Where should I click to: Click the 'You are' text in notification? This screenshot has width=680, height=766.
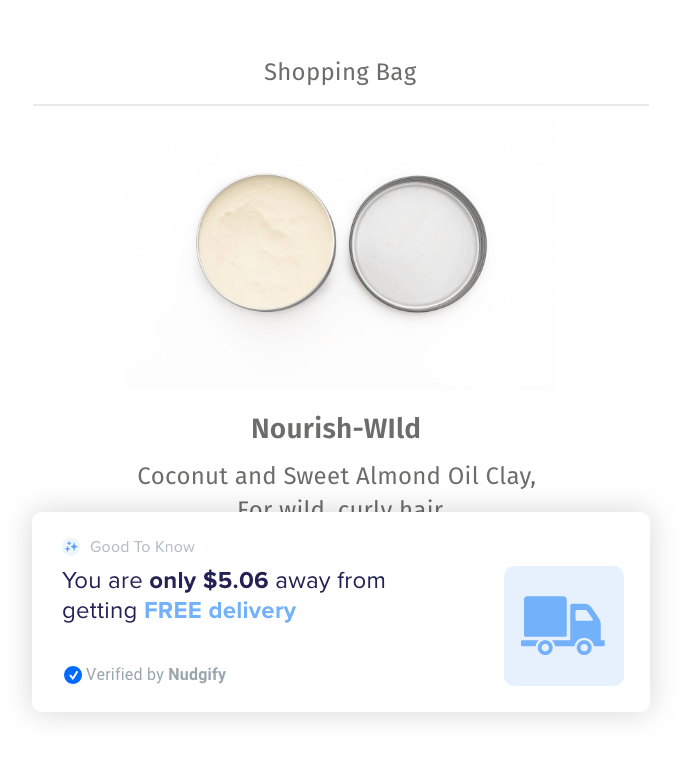point(103,580)
